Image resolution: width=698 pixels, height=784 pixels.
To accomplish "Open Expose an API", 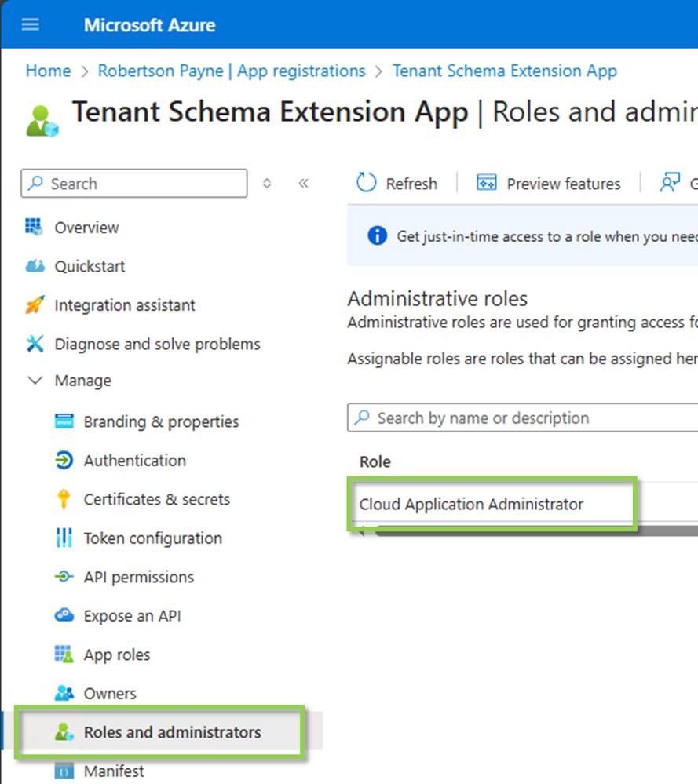I will click(132, 616).
